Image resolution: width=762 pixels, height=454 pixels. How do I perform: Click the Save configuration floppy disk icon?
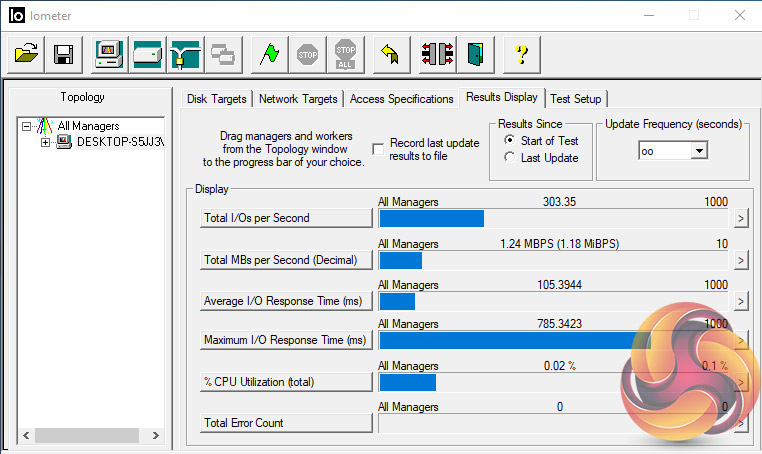pos(63,54)
